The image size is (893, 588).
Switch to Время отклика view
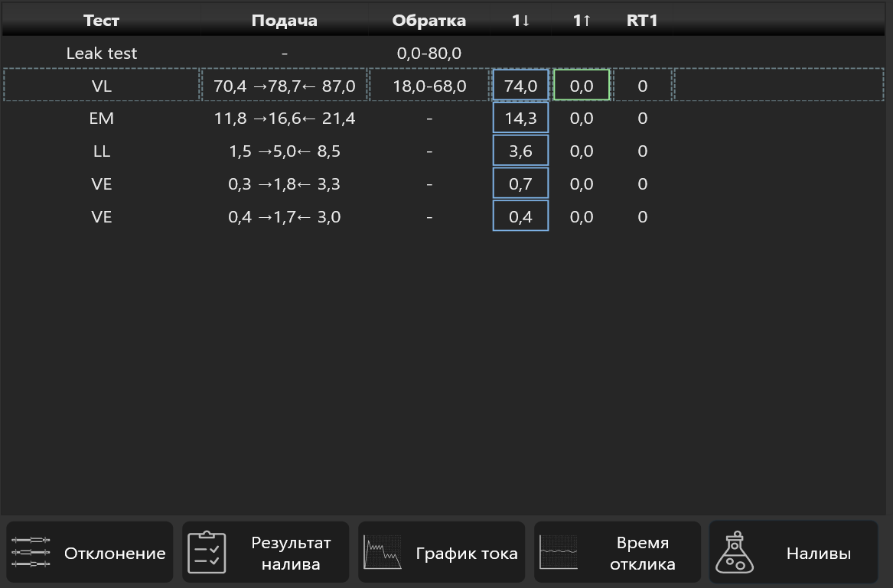(x=618, y=552)
